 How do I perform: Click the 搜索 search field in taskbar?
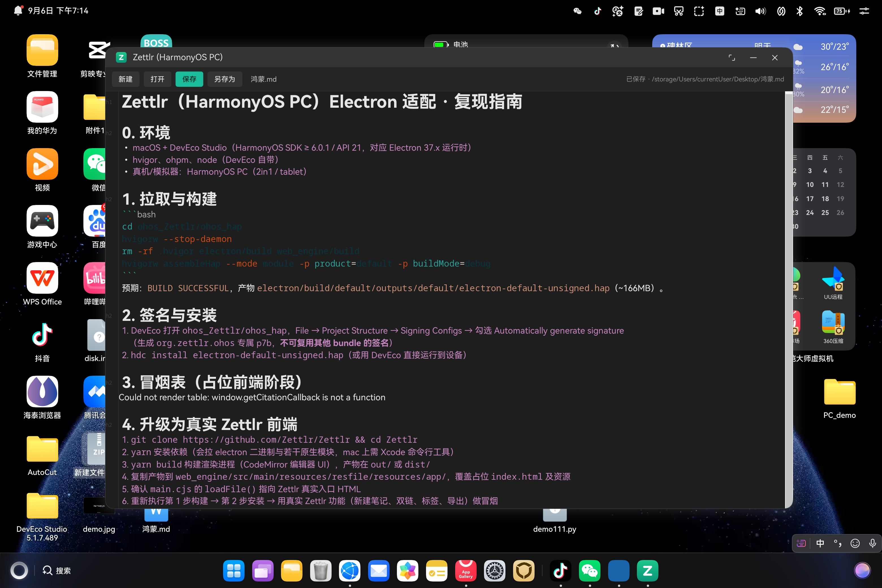click(x=56, y=571)
